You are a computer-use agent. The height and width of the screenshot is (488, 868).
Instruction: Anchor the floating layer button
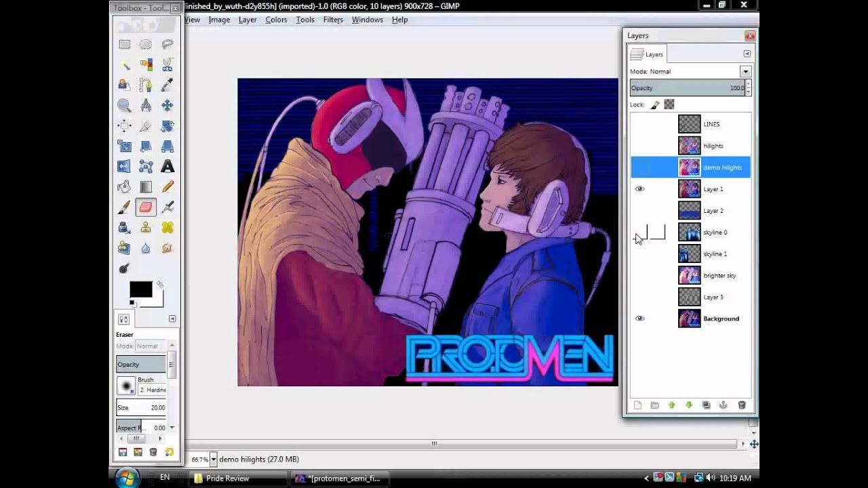[724, 405]
